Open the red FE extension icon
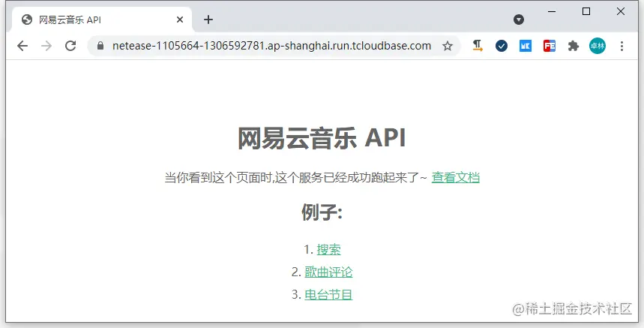 [549, 46]
